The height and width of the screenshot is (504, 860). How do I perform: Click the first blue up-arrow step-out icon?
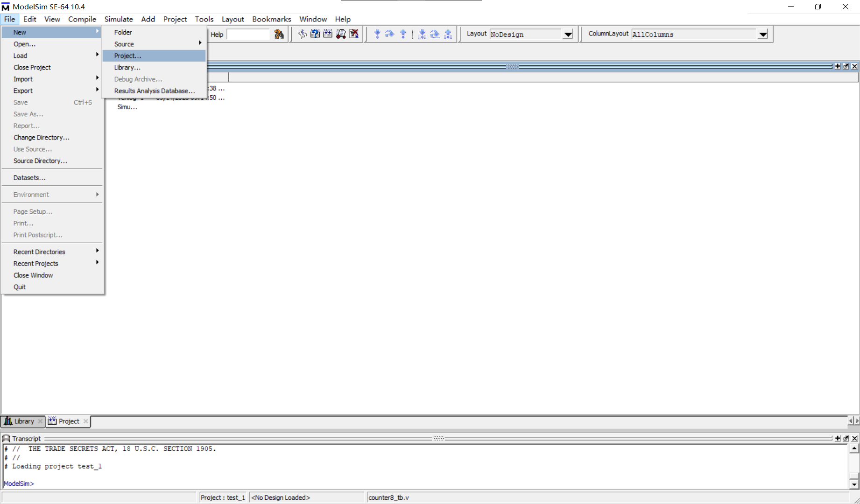click(x=403, y=34)
